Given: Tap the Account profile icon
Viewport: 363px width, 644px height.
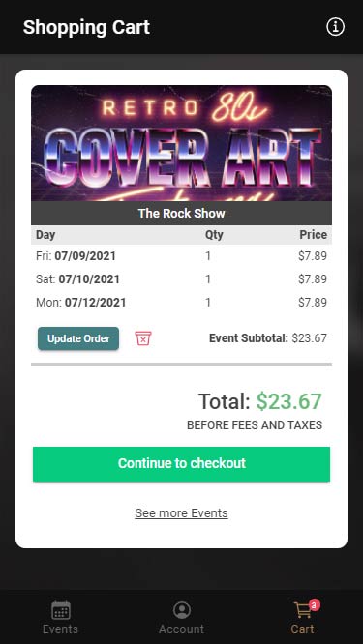Looking at the screenshot, I should (182, 610).
